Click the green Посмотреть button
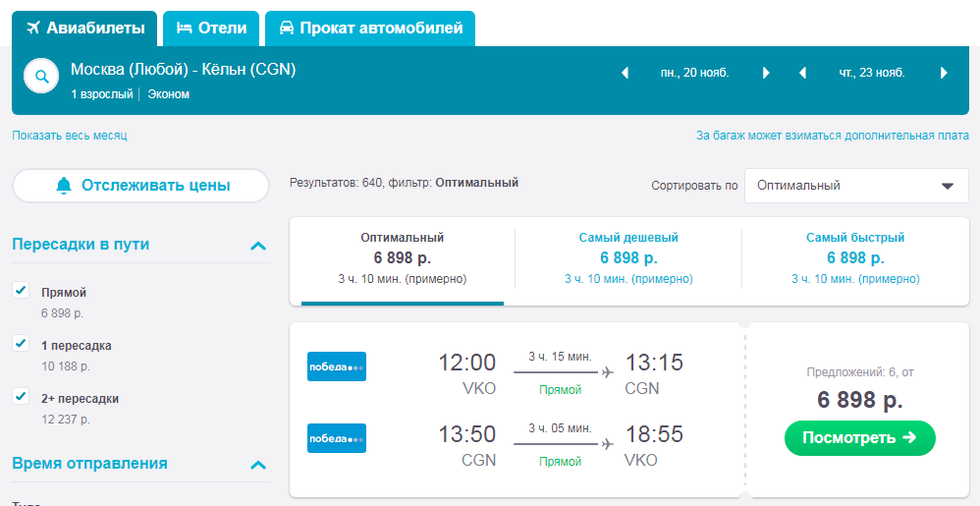This screenshot has width=980, height=506. tap(860, 438)
